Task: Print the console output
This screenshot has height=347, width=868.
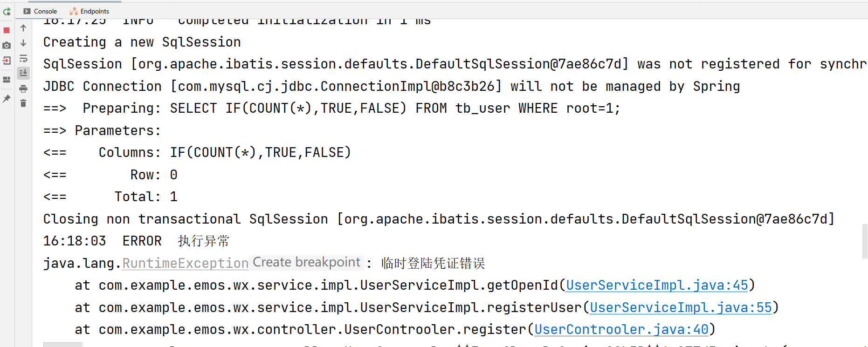Action: 23,88
